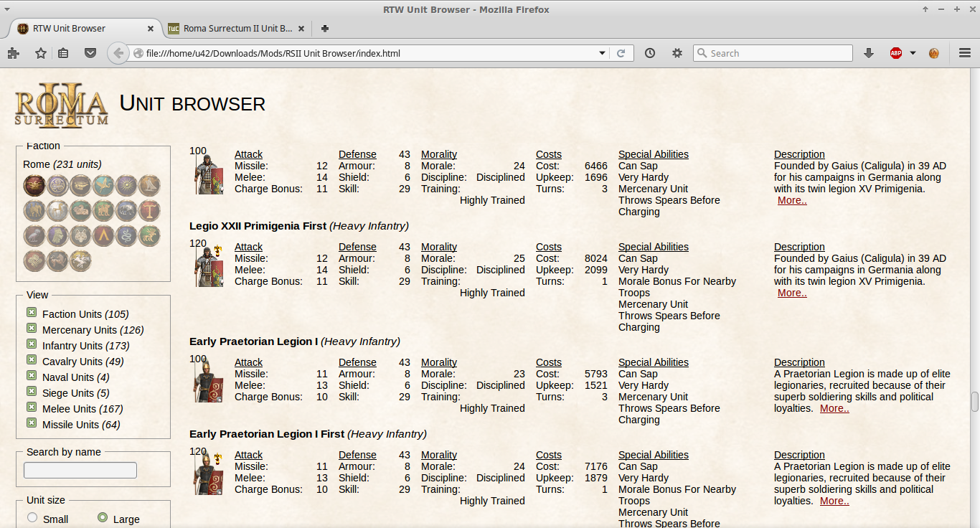Toggle Naval Units checkbox

pos(32,375)
